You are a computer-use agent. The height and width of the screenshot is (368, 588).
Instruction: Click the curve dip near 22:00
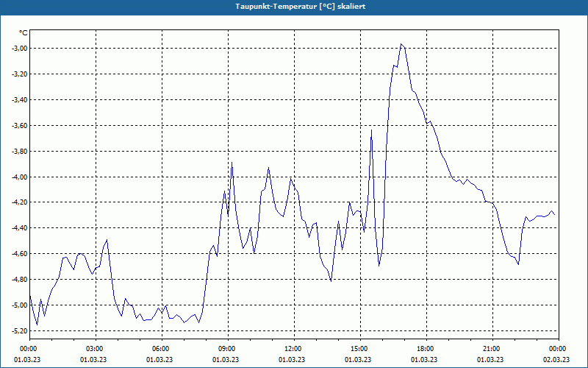click(518, 264)
